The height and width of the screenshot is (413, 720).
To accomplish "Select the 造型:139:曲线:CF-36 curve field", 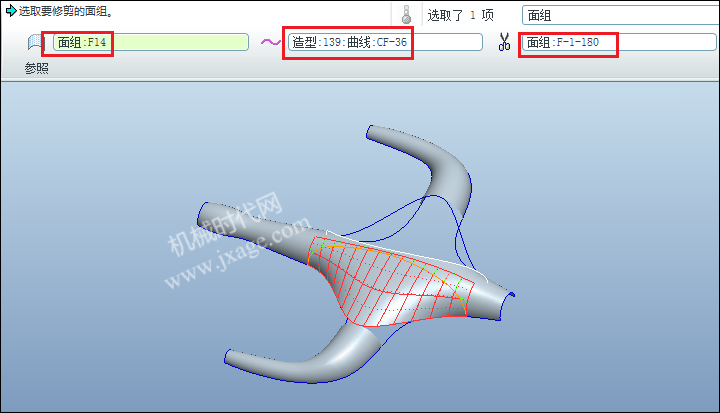I will 385,42.
